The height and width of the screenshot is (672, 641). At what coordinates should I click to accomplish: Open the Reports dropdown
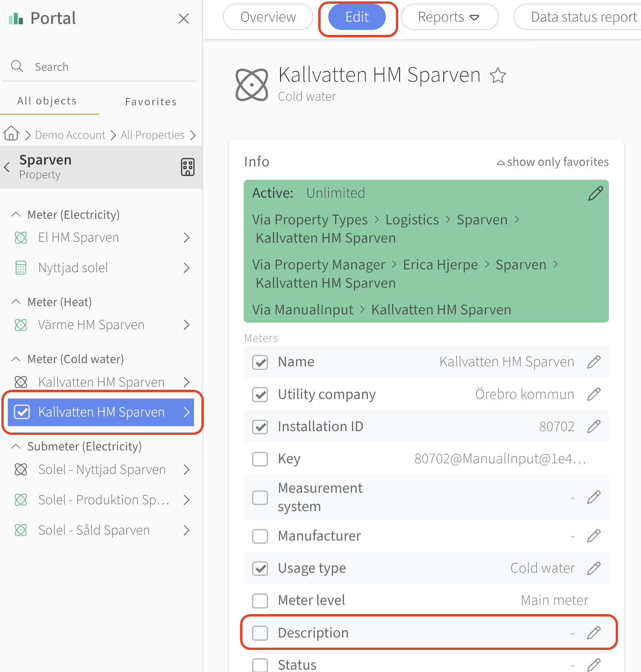coord(449,17)
